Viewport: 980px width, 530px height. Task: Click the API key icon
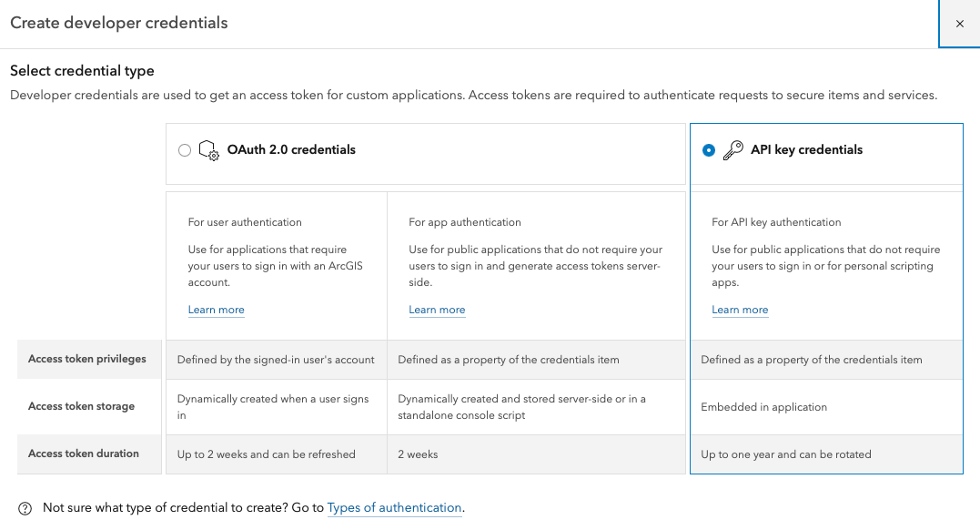733,150
